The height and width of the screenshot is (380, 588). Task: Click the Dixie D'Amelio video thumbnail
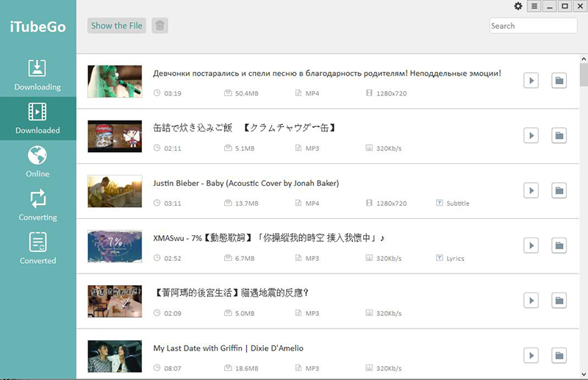coord(115,356)
